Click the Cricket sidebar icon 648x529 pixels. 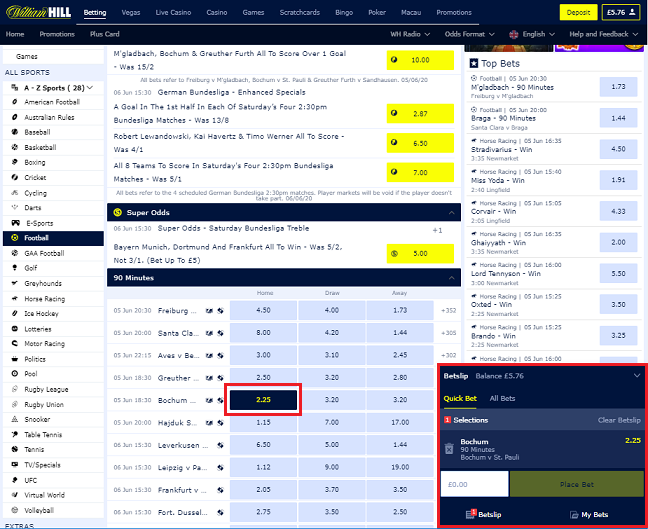pyautogui.click(x=15, y=177)
